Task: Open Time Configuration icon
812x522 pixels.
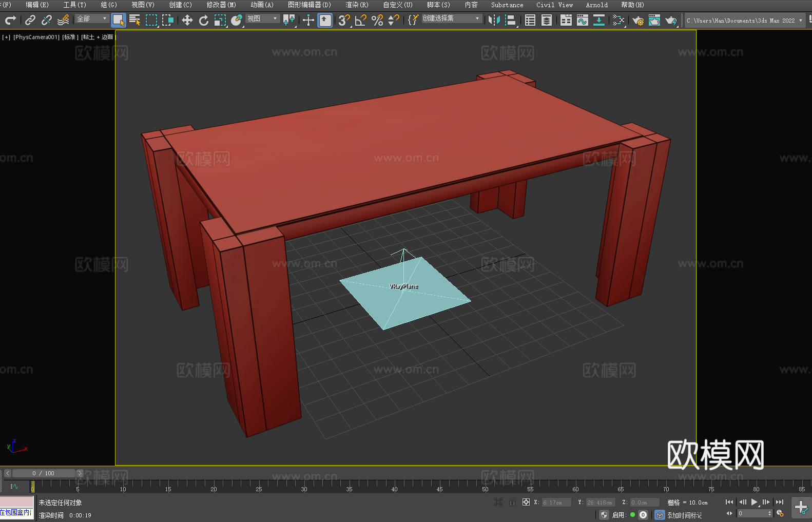Action: click(780, 513)
